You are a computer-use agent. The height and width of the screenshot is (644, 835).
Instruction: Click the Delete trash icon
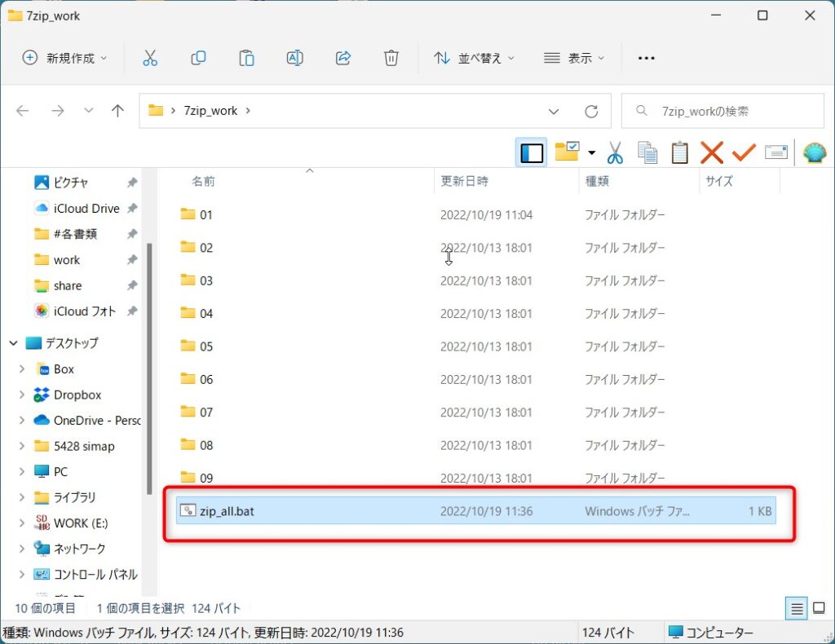point(391,58)
